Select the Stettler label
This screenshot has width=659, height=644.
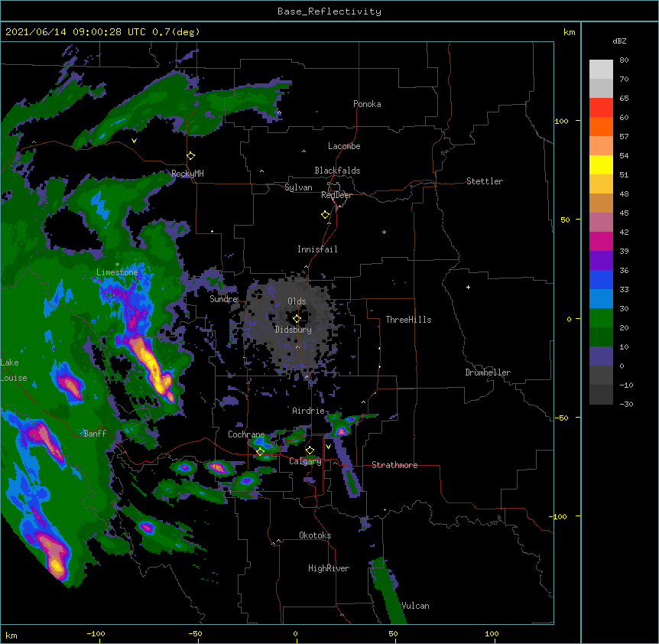[x=485, y=181]
